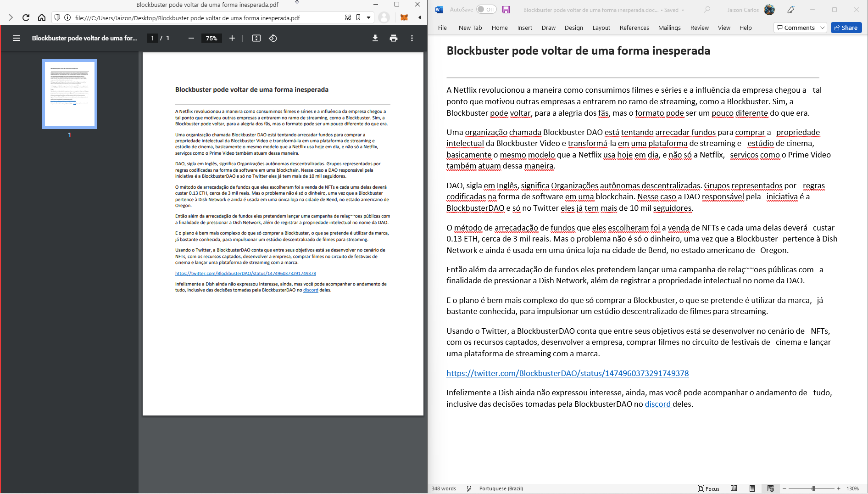Open PDF viewer sidebar menu
The width and height of the screenshot is (868, 494).
[x=17, y=38]
